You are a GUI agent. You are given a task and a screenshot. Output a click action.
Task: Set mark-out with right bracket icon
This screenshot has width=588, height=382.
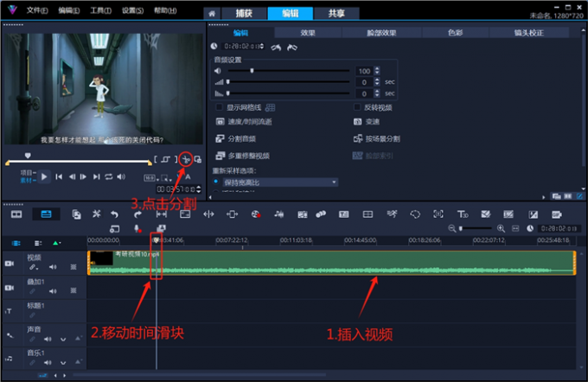176,160
